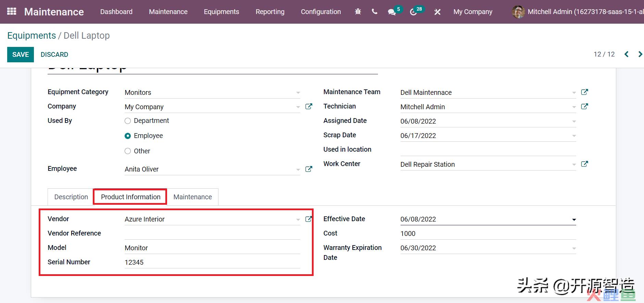Open Assigned Date picker arrow
This screenshot has height=303, width=644.
(x=574, y=122)
